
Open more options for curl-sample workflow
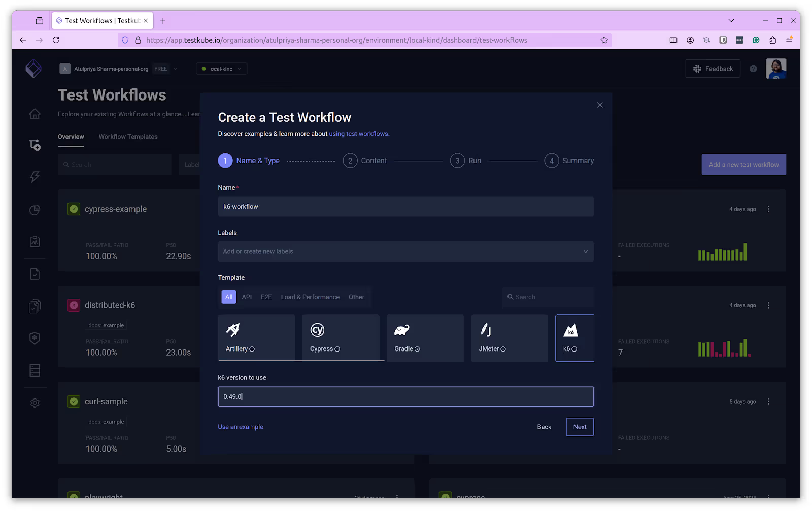point(768,401)
